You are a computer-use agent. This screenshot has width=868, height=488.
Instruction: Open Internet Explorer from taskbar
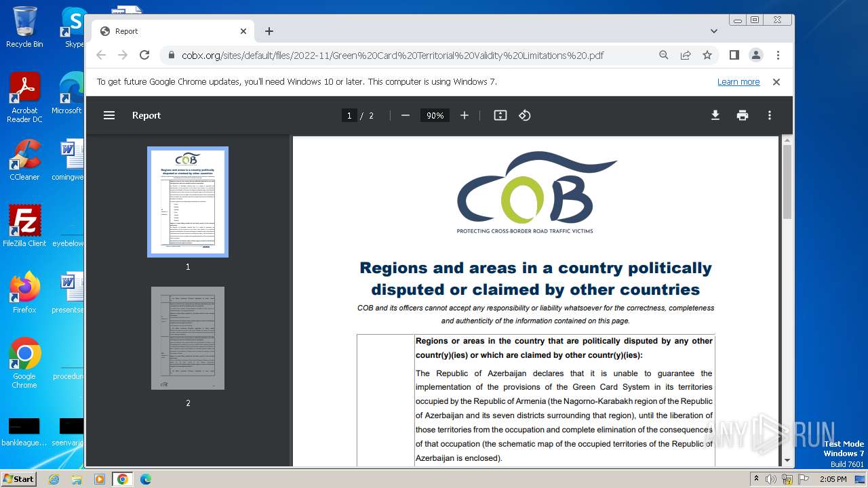pos(54,479)
